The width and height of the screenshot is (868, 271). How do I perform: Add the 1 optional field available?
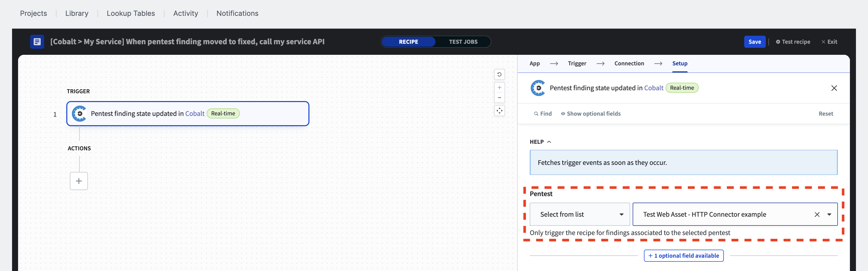(683, 255)
